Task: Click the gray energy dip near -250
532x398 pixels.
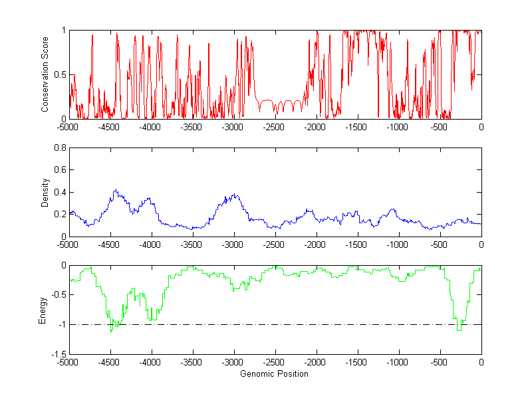Action: [x=459, y=329]
